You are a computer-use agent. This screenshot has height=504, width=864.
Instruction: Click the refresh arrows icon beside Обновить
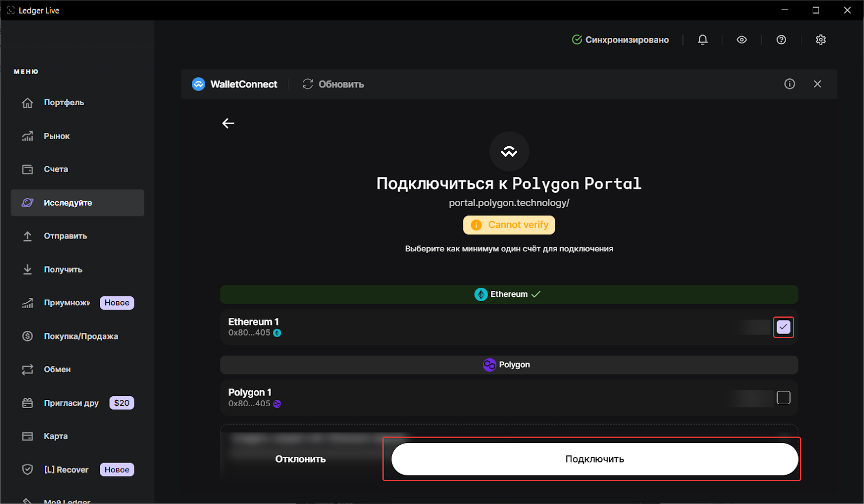point(308,84)
